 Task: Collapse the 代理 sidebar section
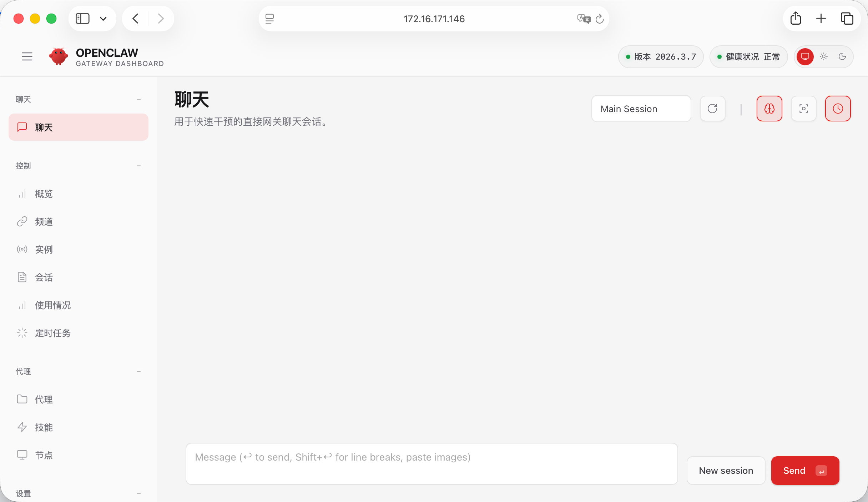[139, 371]
